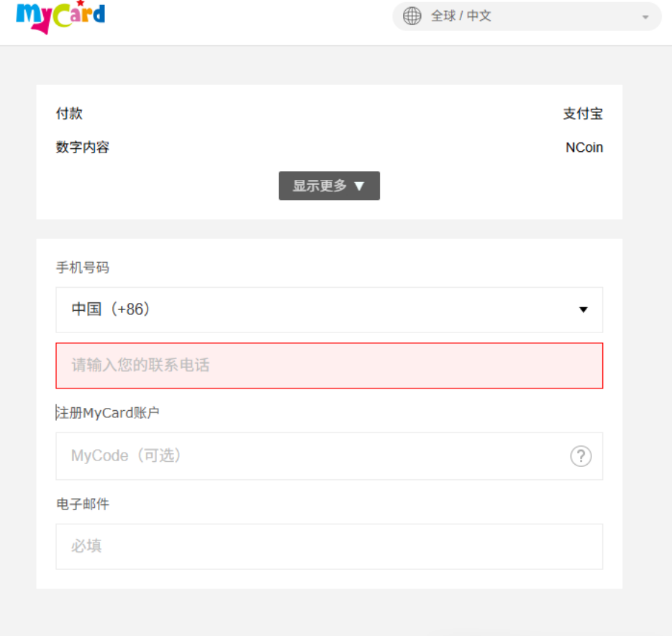Click the circled question mark for MyCode help
The height and width of the screenshot is (636, 672).
point(581,456)
